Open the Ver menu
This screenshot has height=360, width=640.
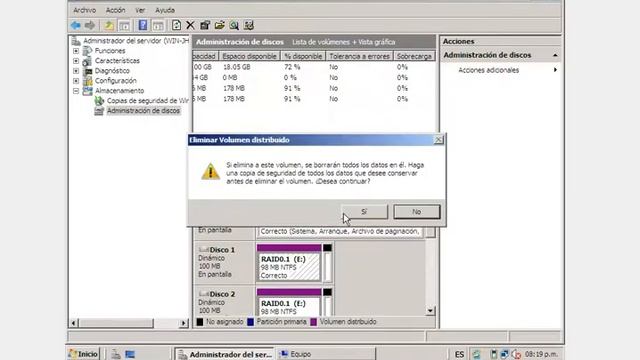tap(140, 10)
